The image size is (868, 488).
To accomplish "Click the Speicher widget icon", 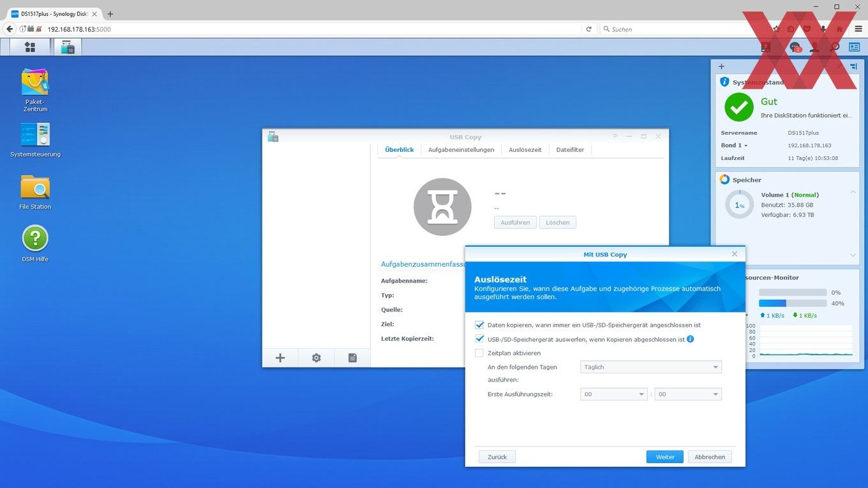I will click(724, 180).
